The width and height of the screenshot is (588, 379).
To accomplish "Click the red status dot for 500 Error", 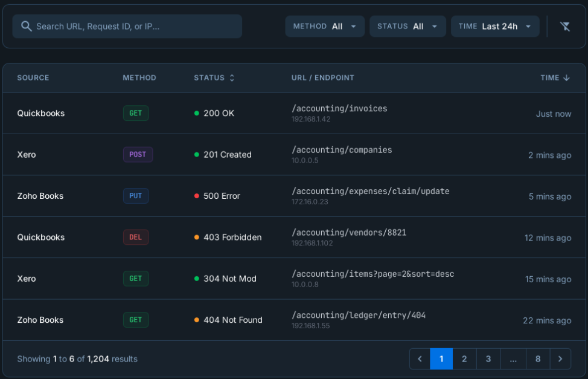I will click(x=197, y=196).
